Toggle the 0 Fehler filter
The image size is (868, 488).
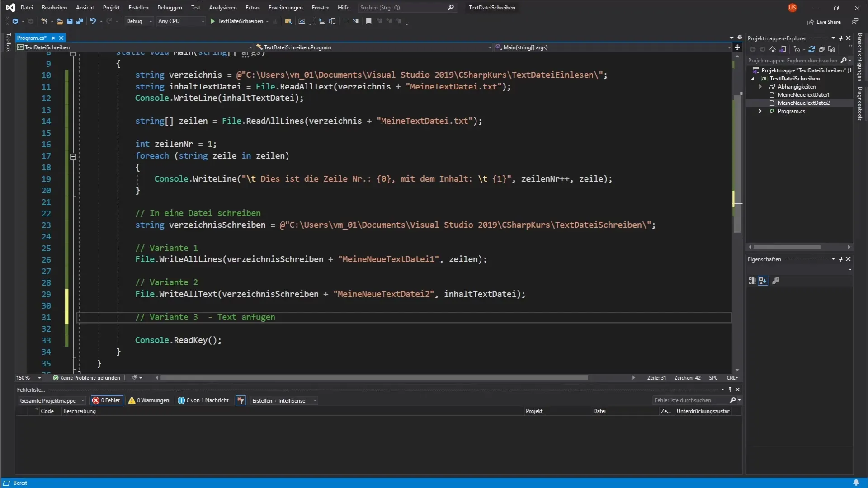[107, 400]
